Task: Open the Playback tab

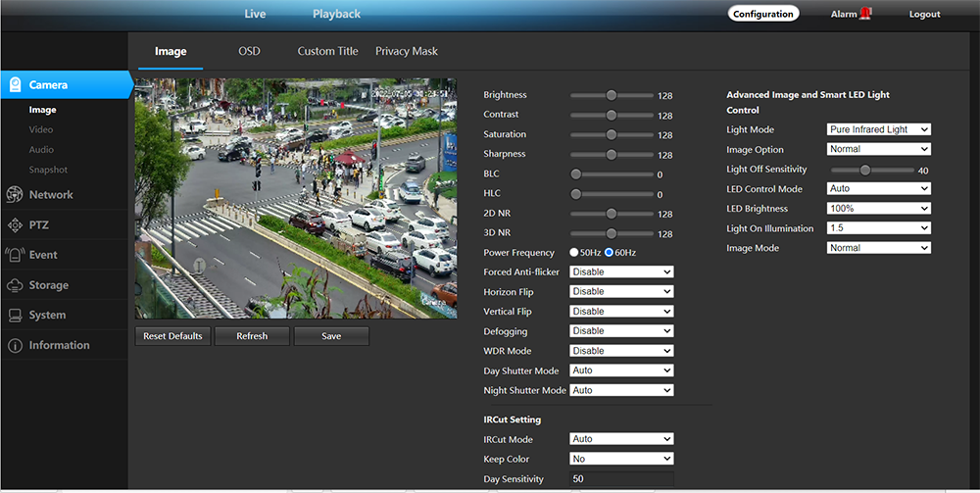Action: coord(336,14)
